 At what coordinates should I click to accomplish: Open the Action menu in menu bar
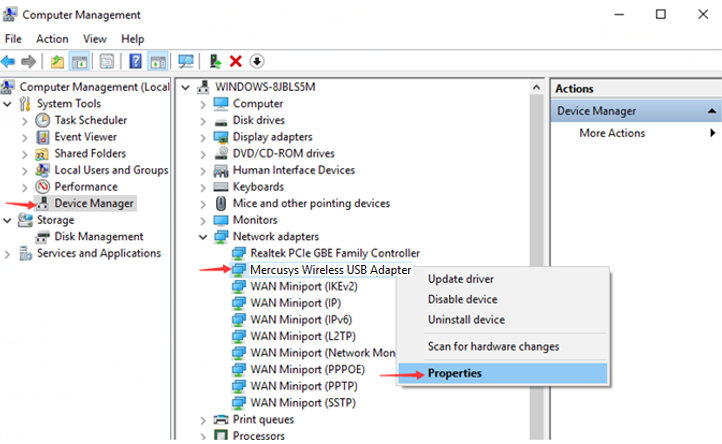(x=52, y=39)
